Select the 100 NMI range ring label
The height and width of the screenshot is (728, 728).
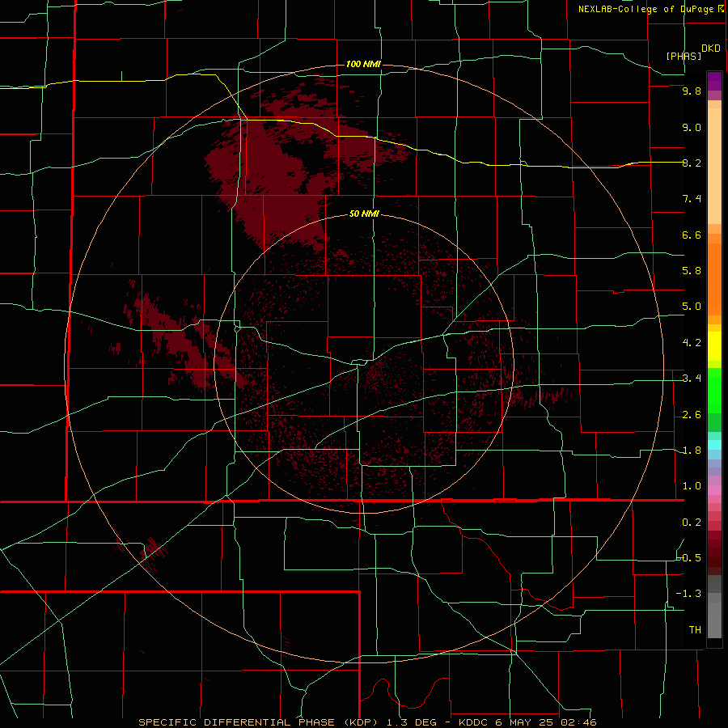point(363,64)
